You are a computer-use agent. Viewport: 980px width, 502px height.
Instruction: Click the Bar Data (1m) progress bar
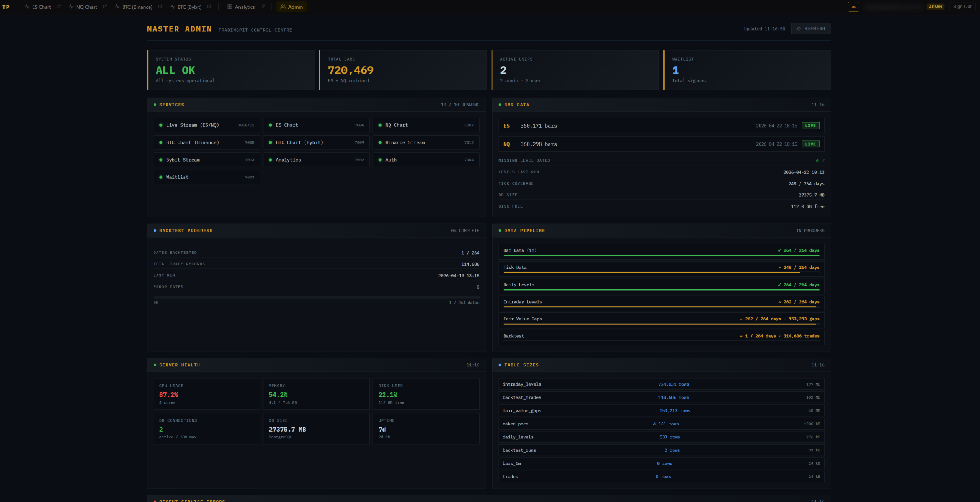point(661,255)
